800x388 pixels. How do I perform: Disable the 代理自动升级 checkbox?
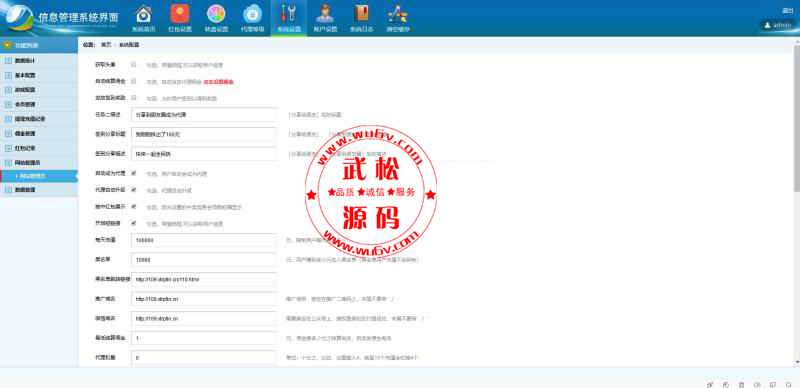coord(134,190)
